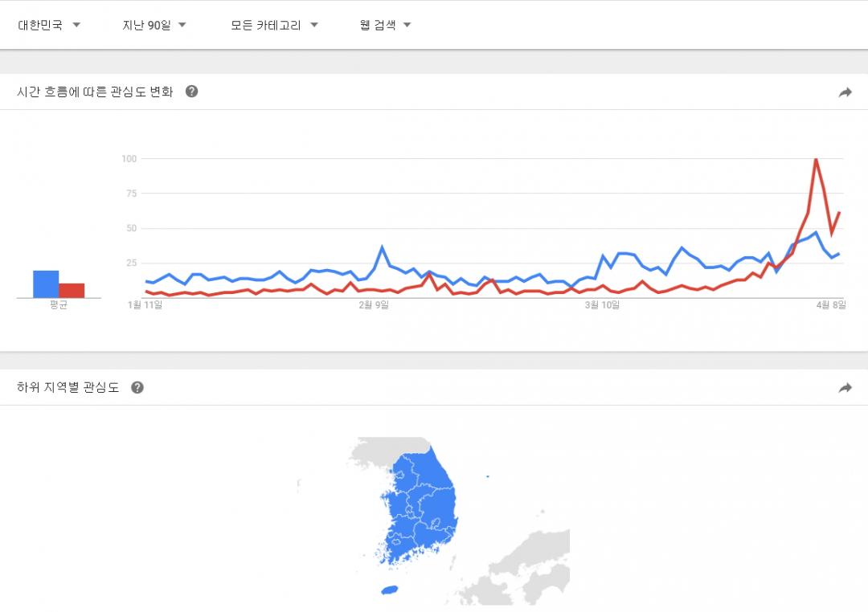This screenshot has width=868, height=612.
Task: Click the blue average bar
Action: [46, 284]
